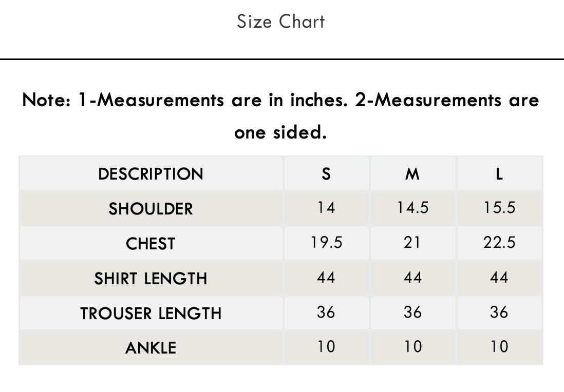Click the TROUSER LENGTH row label

click(151, 313)
